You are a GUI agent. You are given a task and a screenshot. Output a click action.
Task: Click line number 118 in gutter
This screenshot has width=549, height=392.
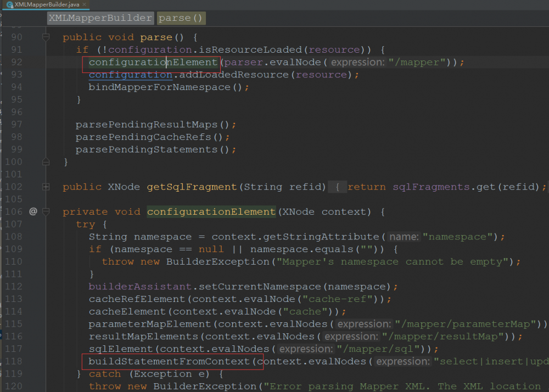point(14,361)
